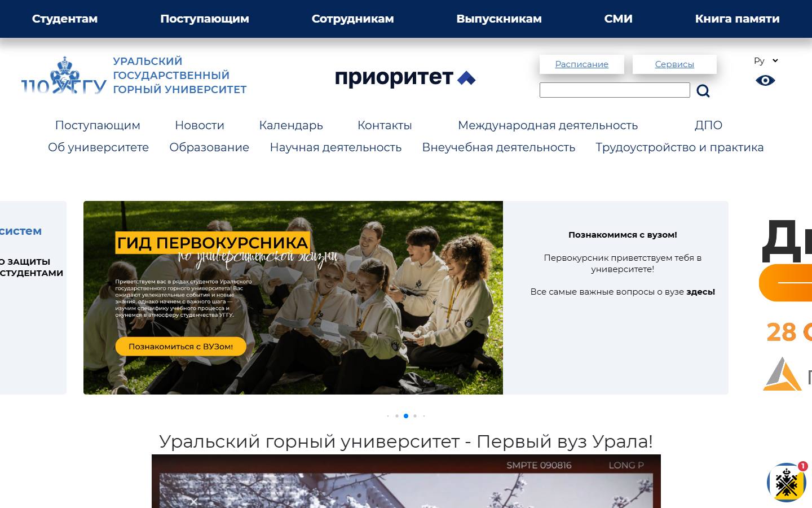Open Международная деятельность menu item
Image resolution: width=812 pixels, height=508 pixels.
[x=548, y=125]
